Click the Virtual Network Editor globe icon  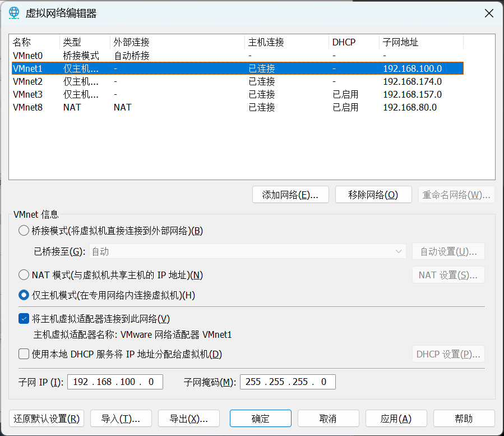pos(14,13)
